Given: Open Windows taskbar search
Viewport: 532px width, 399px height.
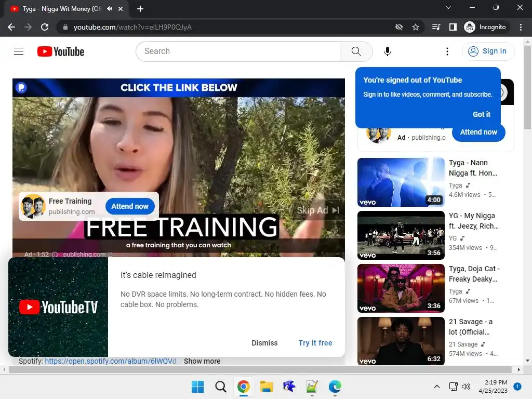Looking at the screenshot, I should (x=220, y=387).
